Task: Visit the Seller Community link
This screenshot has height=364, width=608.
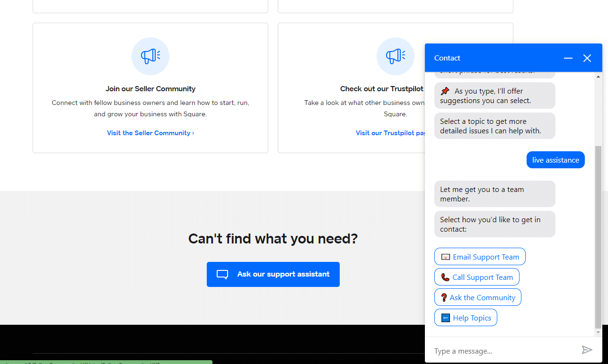Action: [x=150, y=133]
